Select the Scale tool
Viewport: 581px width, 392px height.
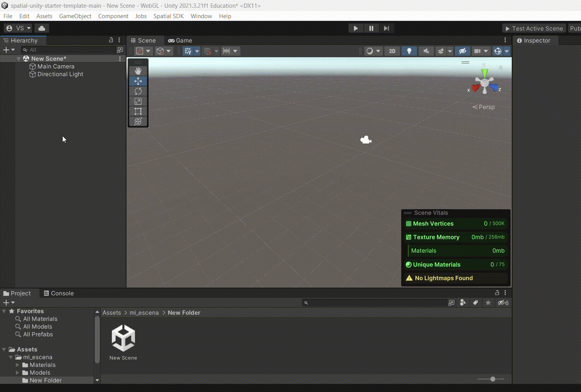click(138, 101)
